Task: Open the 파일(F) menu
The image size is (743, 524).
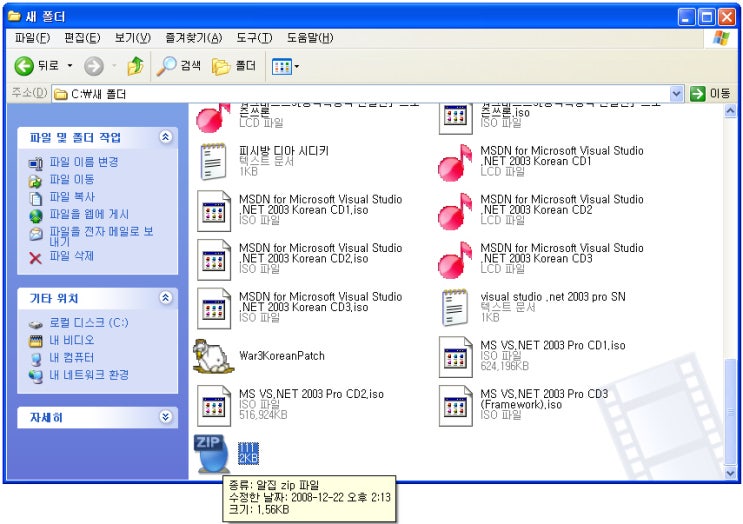Action: pos(32,38)
